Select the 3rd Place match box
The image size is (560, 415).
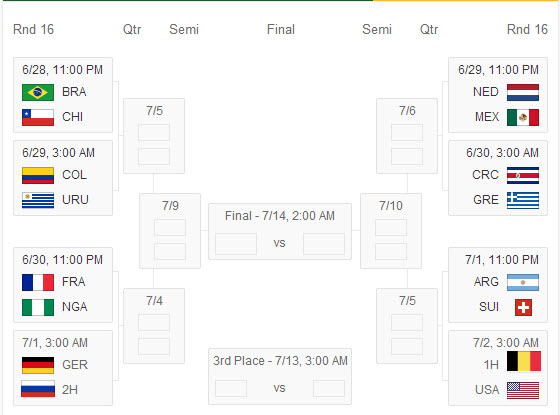coord(280,376)
